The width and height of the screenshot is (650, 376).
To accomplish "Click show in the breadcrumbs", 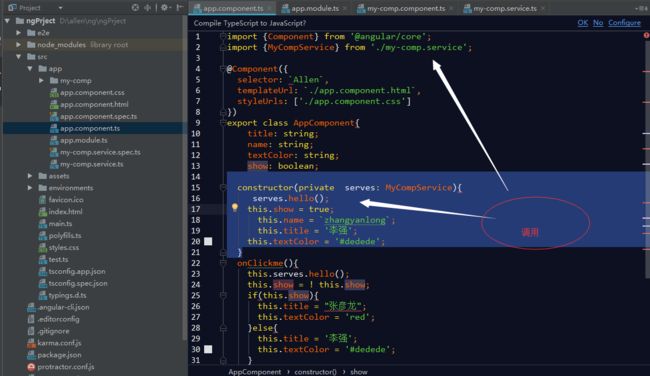I will pos(359,372).
